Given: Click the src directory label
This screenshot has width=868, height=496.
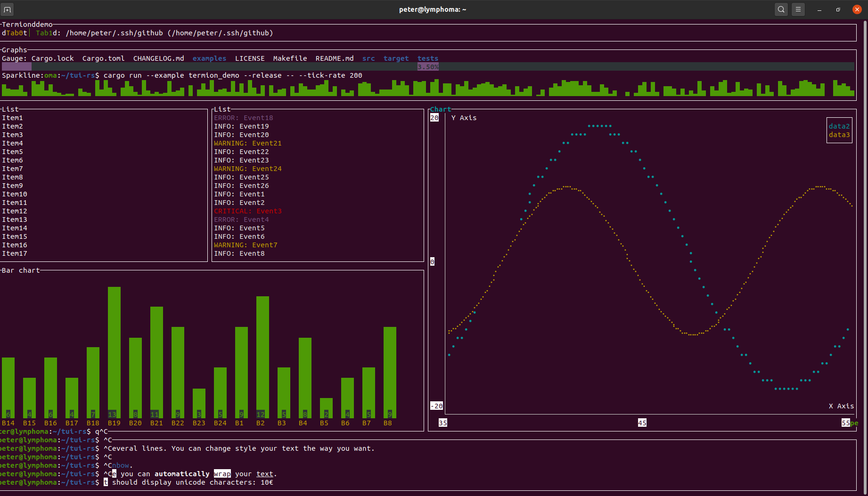Looking at the screenshot, I should (368, 58).
